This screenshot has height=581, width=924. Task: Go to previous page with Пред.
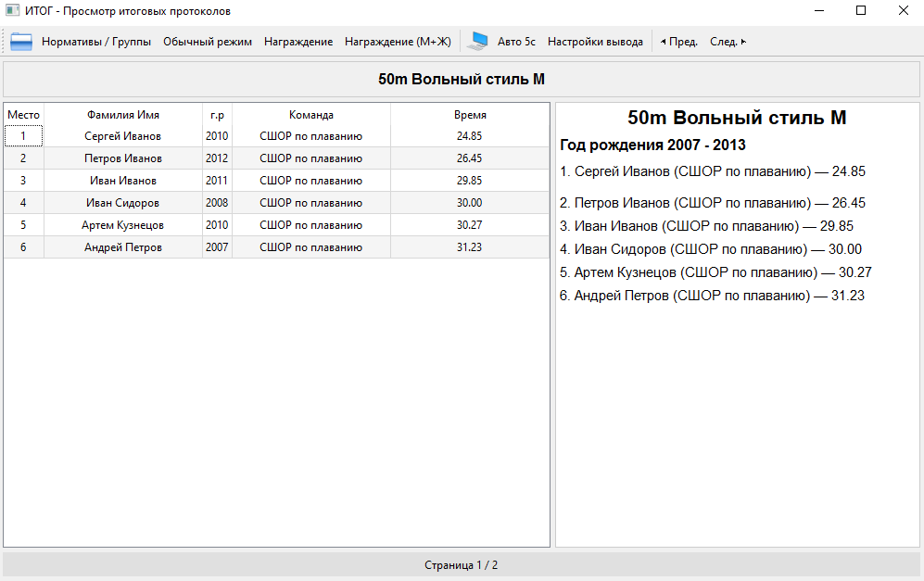pos(678,42)
